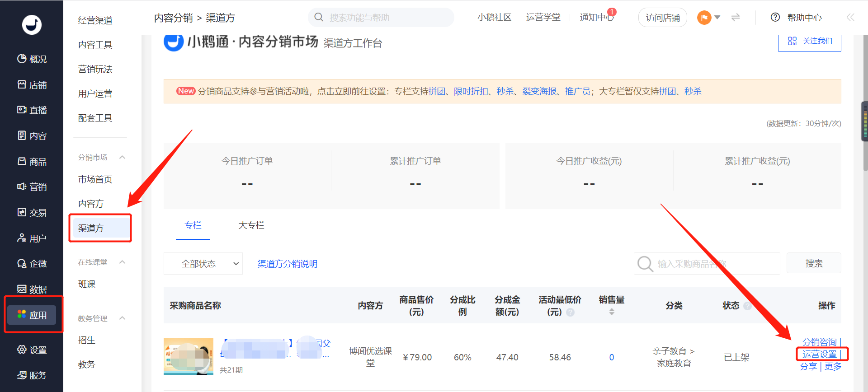The image size is (868, 392).
Task: Click QR code icon in 关注我们 button
Action: coord(792,41)
